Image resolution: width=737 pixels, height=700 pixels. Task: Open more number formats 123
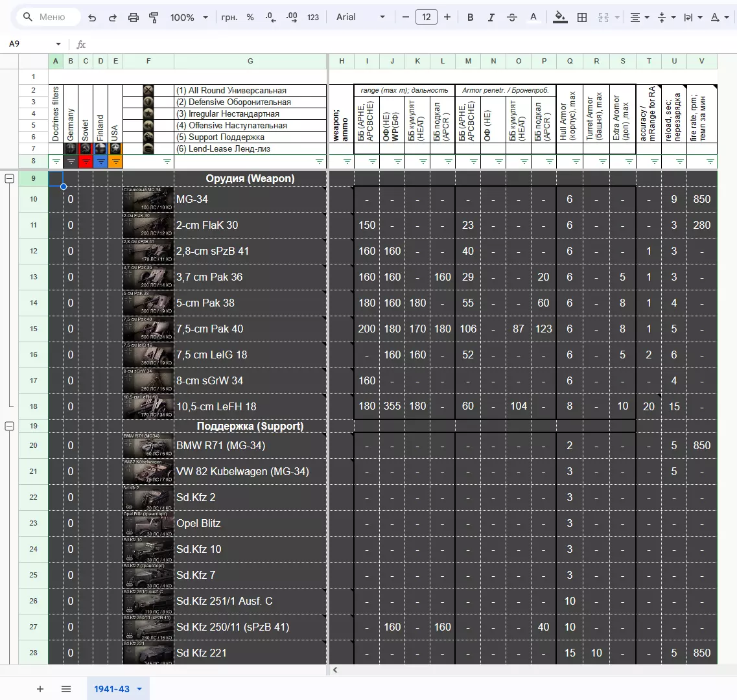[x=313, y=17]
